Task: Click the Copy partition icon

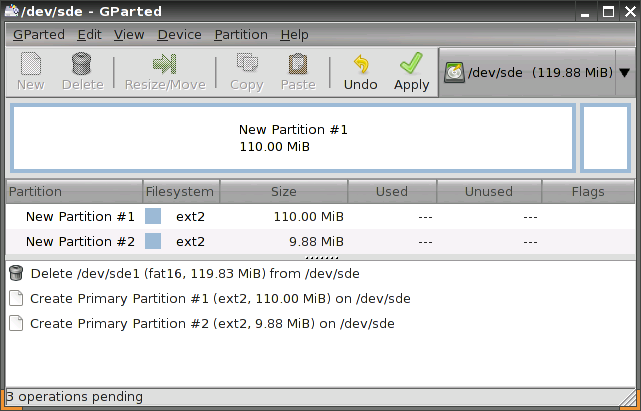Action: click(x=246, y=66)
